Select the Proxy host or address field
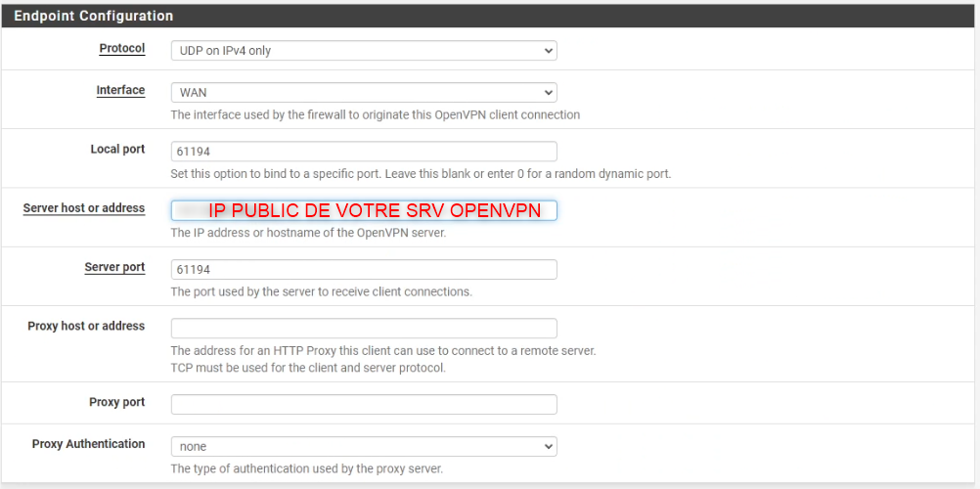The image size is (980, 489). point(363,329)
